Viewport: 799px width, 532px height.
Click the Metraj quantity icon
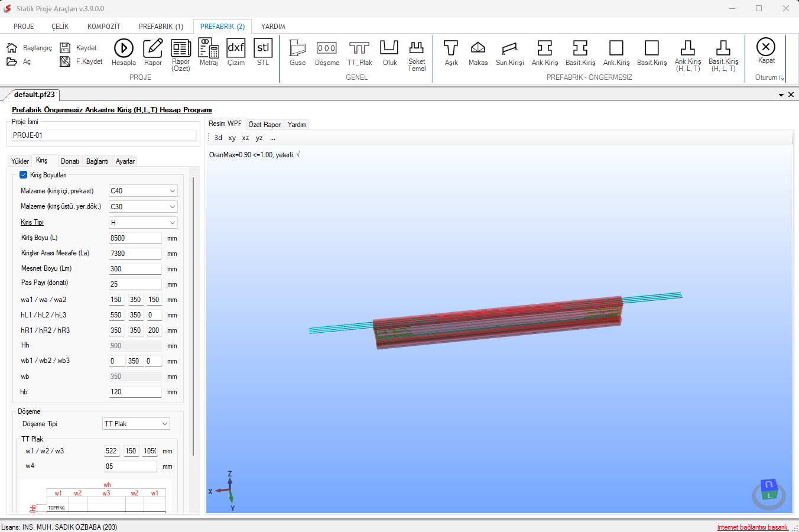(209, 52)
